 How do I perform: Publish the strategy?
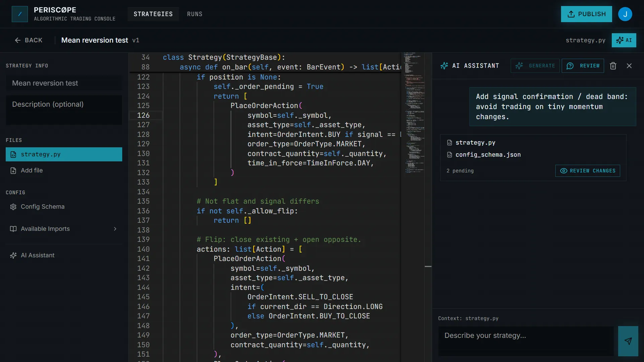[586, 14]
